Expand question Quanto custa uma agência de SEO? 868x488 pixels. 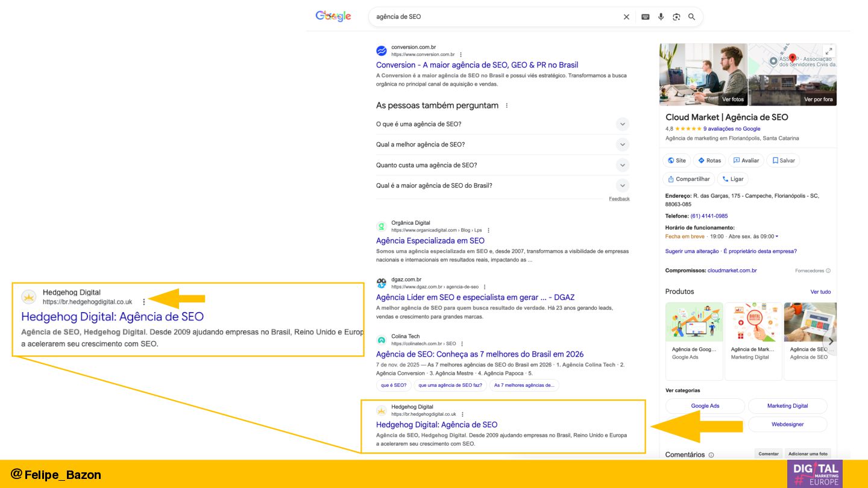503,165
